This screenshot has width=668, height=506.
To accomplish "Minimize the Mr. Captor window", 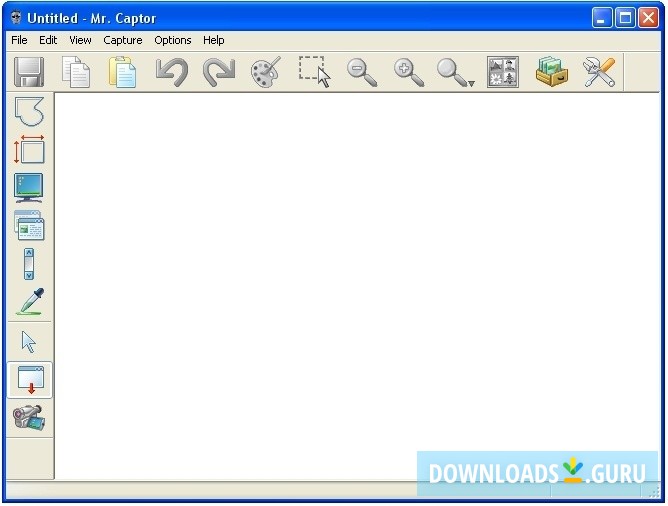I will (602, 18).
